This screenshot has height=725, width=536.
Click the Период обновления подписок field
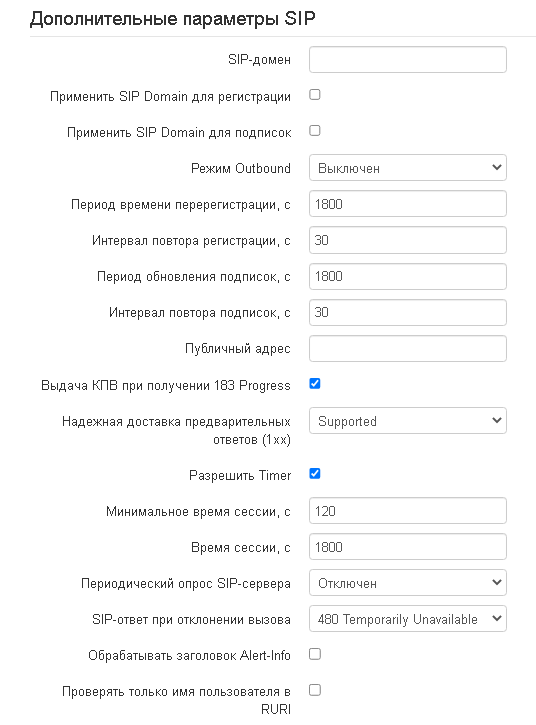407,276
